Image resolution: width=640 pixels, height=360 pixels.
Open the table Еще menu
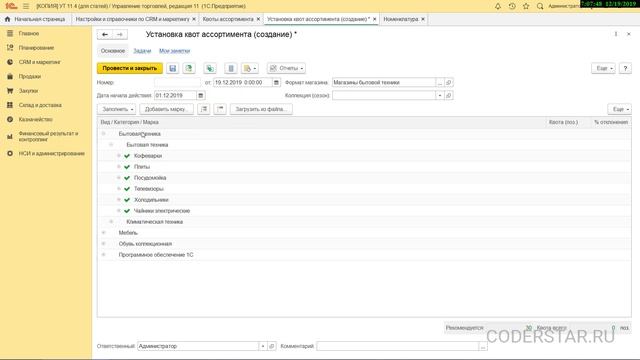(x=619, y=109)
